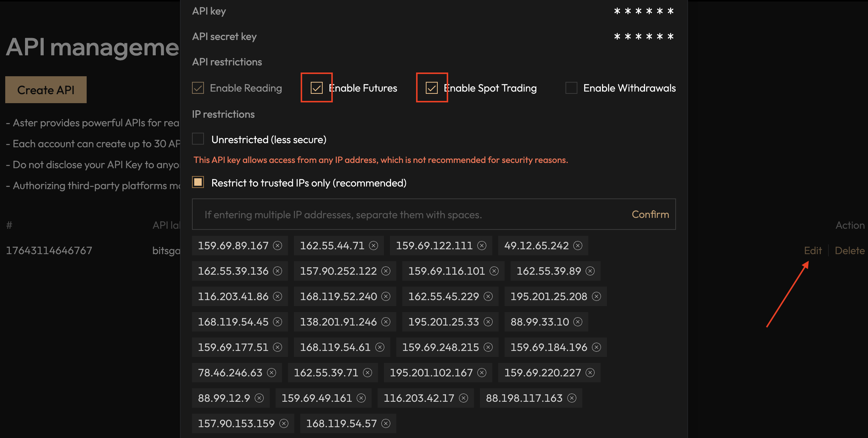Remove IP 159.69.248.215 with x icon

pos(488,347)
